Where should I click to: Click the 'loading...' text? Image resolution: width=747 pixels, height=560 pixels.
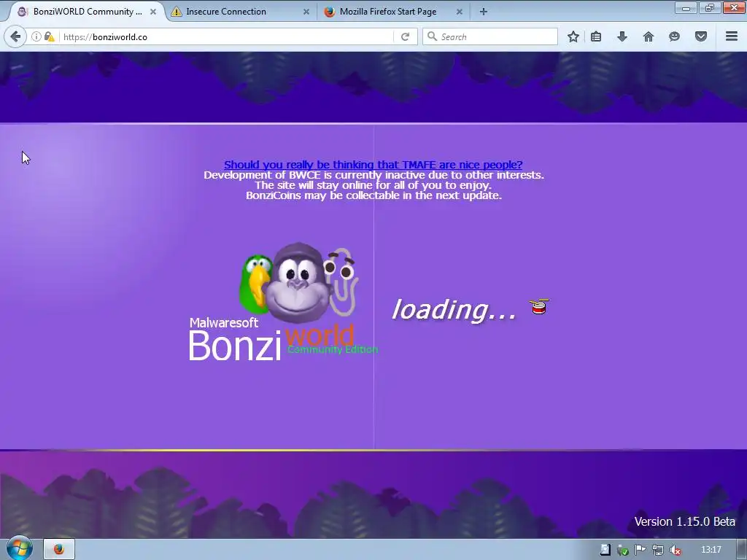click(x=454, y=309)
